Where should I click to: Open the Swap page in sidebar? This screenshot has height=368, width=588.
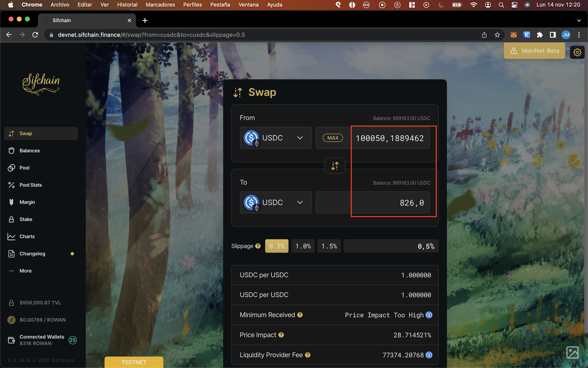(x=41, y=133)
